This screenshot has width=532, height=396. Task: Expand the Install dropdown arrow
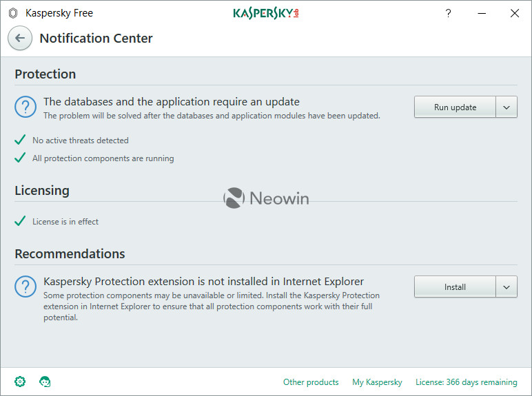click(x=507, y=286)
